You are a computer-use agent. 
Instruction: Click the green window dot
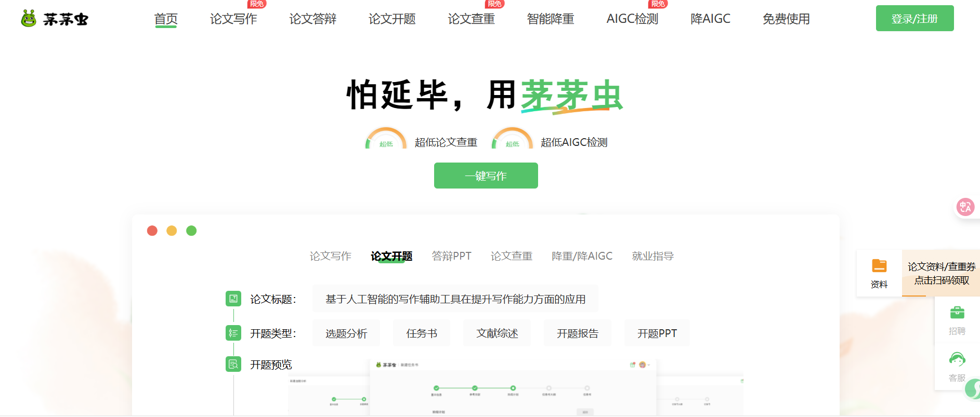[x=191, y=231]
